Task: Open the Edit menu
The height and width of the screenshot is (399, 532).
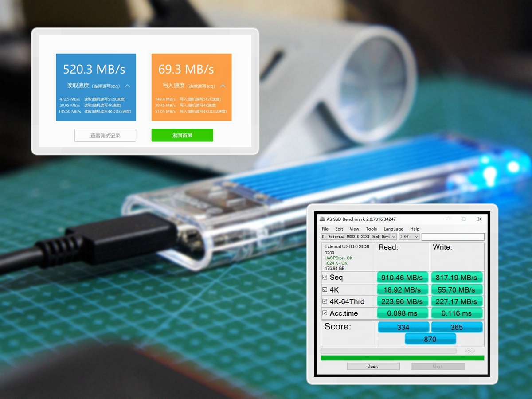Action: [x=339, y=229]
